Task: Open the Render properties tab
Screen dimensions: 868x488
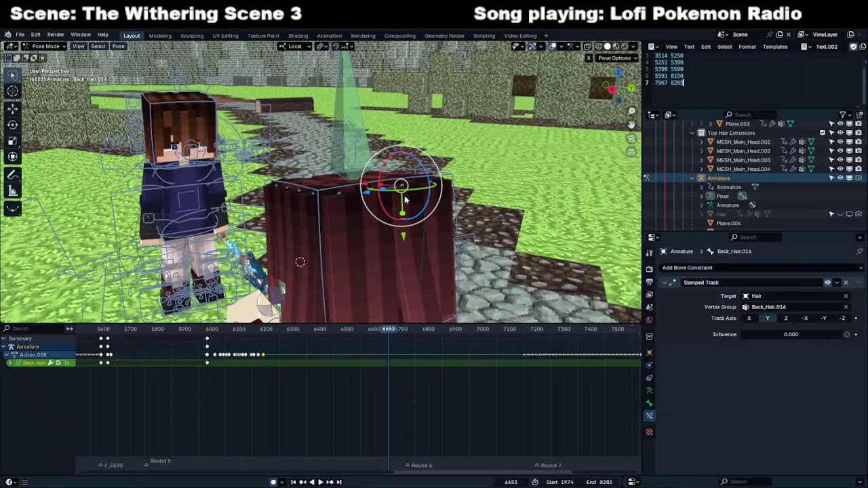Action: coord(649,269)
